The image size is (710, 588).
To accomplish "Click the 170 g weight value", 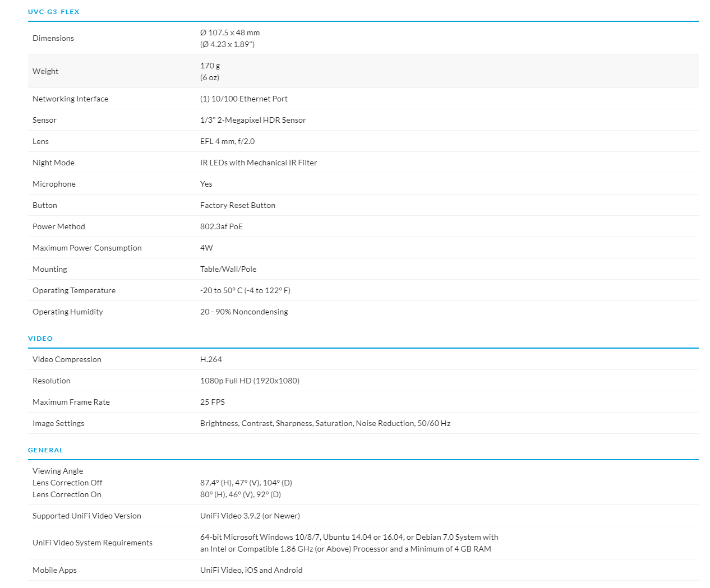I will point(210,66).
